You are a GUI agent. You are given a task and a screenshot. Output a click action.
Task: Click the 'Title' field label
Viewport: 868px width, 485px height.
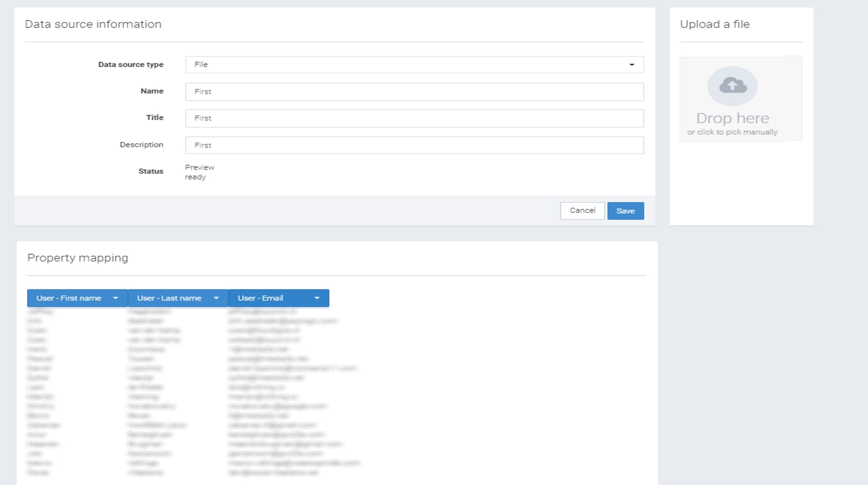(x=155, y=118)
